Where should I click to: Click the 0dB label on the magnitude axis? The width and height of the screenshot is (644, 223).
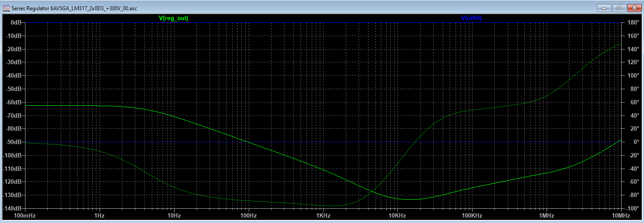pyautogui.click(x=17, y=22)
